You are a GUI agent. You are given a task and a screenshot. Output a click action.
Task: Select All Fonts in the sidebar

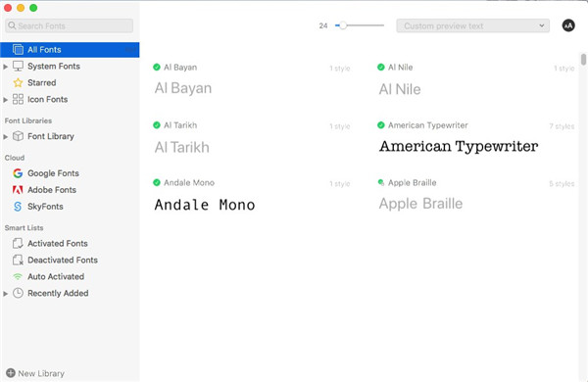[x=70, y=50]
